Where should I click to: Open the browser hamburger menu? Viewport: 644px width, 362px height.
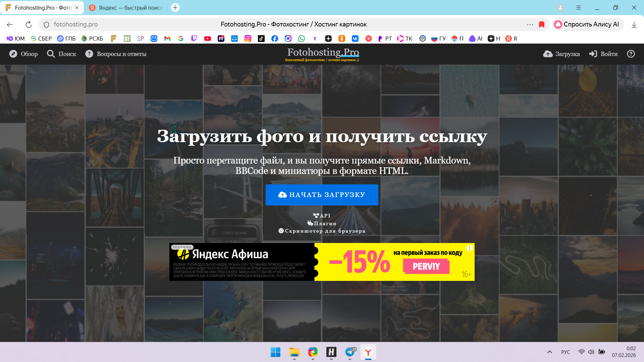point(579,7)
